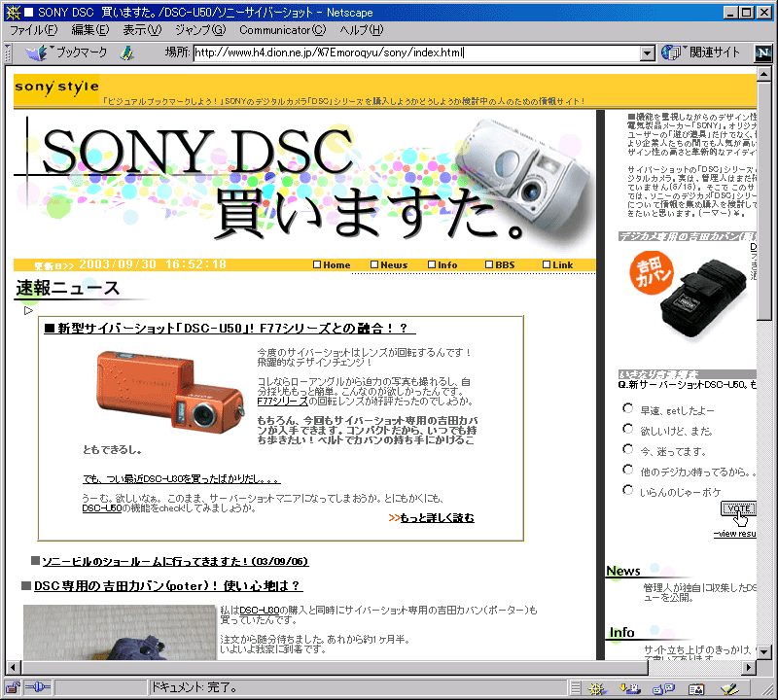This screenshot has height=700, width=778.
Task: Click the 'News' sidebar heading
Action: pyautogui.click(x=623, y=571)
